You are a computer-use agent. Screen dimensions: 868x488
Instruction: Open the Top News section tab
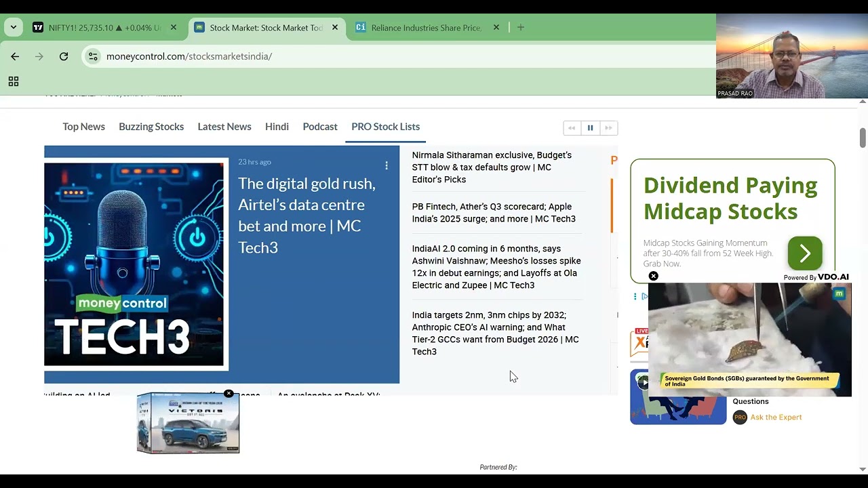click(x=83, y=127)
